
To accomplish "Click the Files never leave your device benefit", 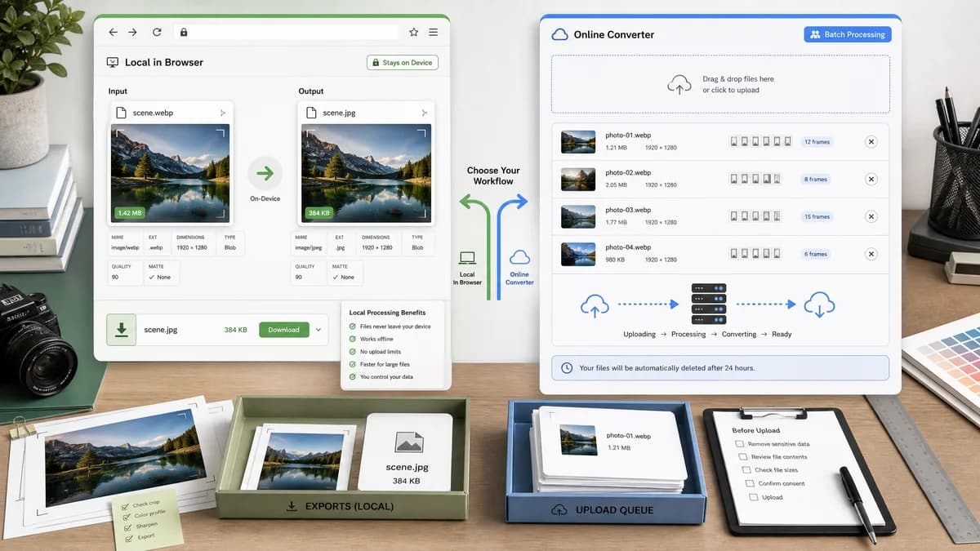I will click(390, 327).
